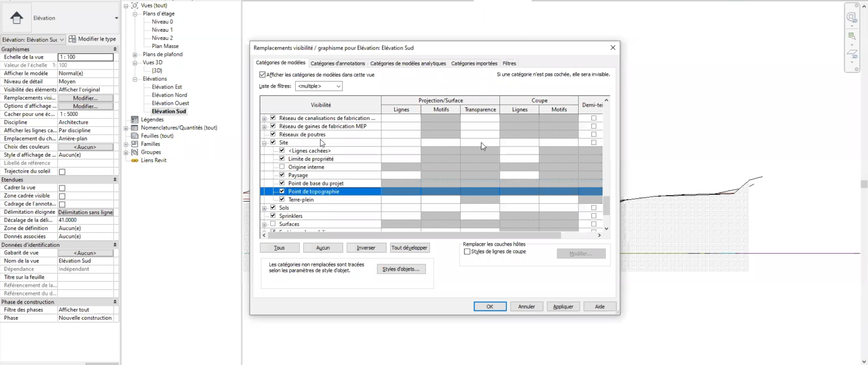Uncheck the Site category checkbox
This screenshot has width=868, height=365.
tap(273, 142)
